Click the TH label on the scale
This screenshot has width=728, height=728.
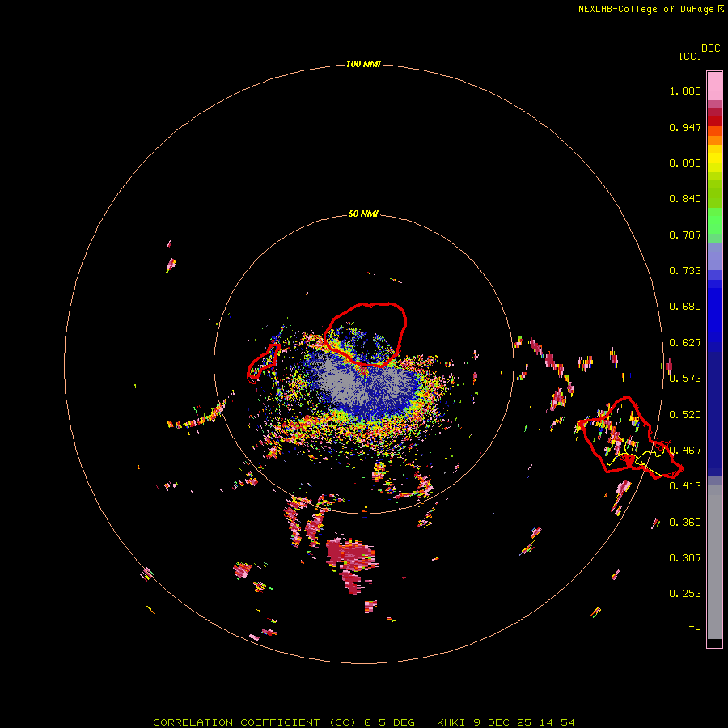click(695, 630)
